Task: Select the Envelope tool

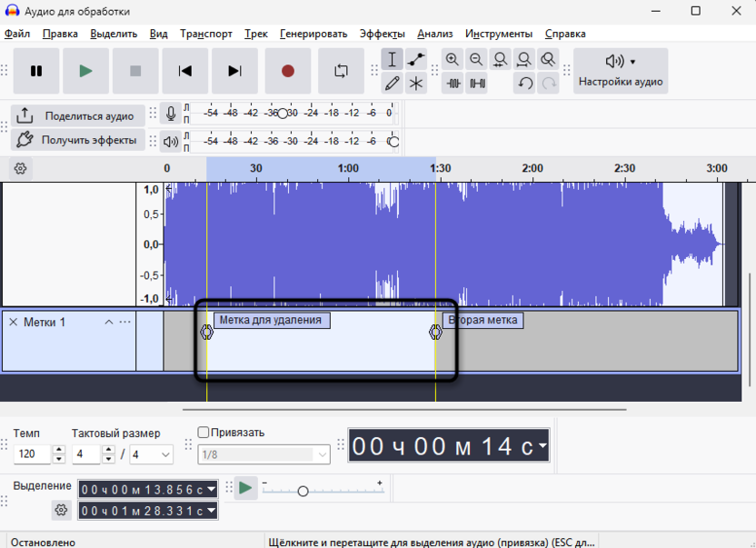Action: (x=416, y=60)
